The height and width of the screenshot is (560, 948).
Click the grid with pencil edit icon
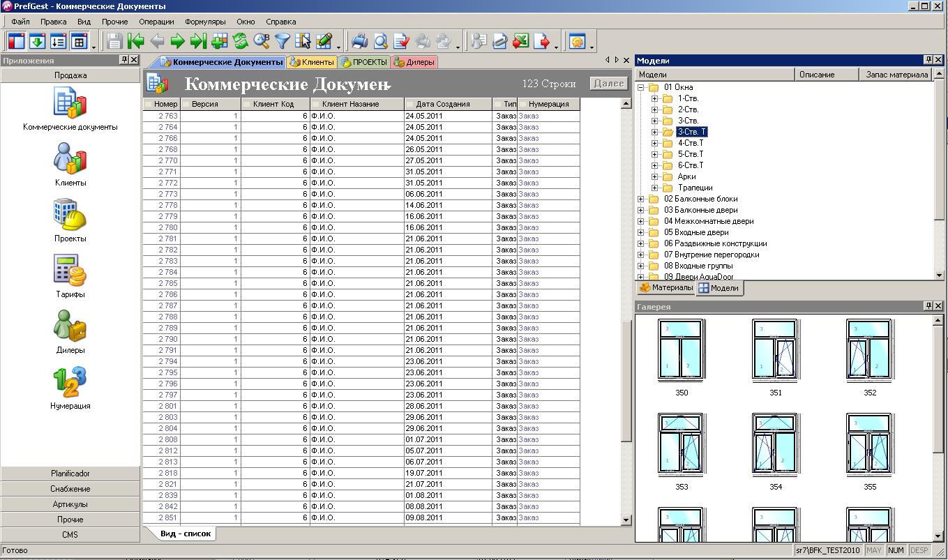324,41
